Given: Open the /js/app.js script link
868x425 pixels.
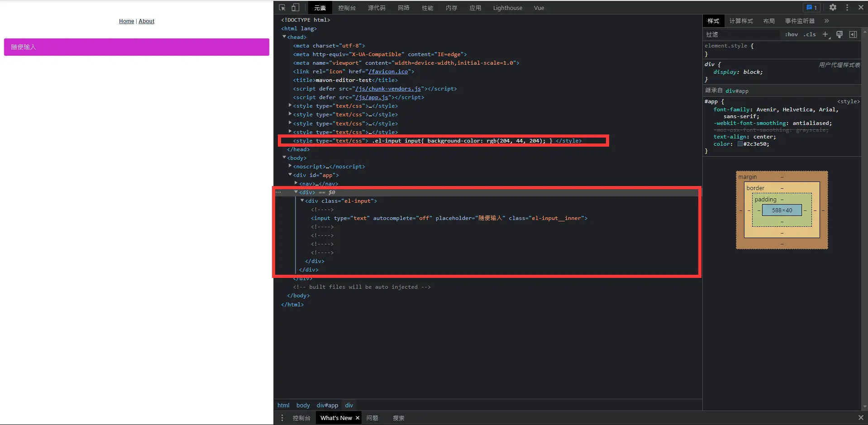Looking at the screenshot, I should [x=372, y=97].
